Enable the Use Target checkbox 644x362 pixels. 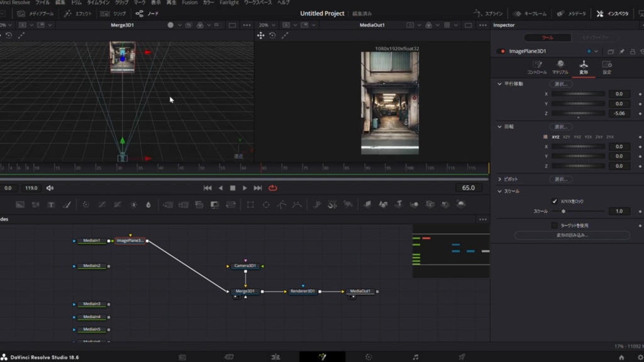[x=554, y=225]
